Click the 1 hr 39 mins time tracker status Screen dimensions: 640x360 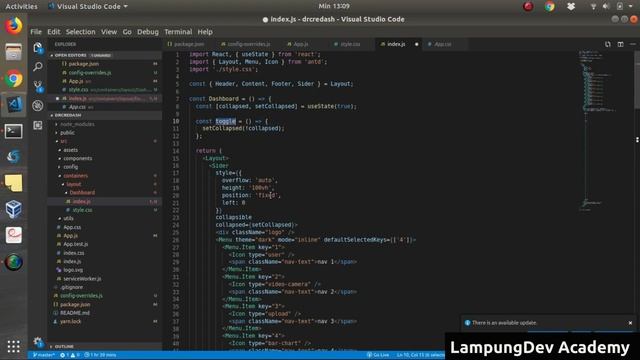100,355
